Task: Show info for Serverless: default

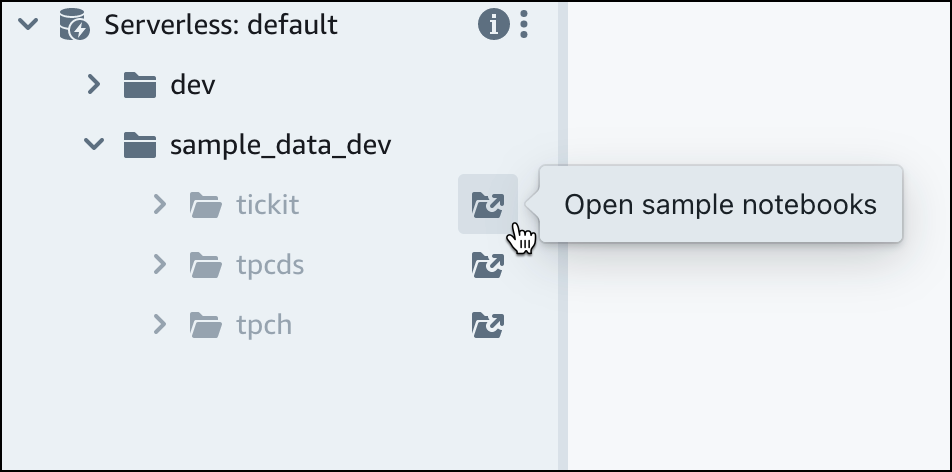Action: click(493, 25)
